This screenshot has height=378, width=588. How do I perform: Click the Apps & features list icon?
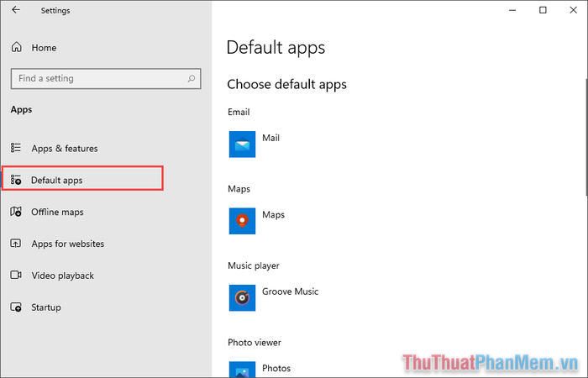point(16,148)
